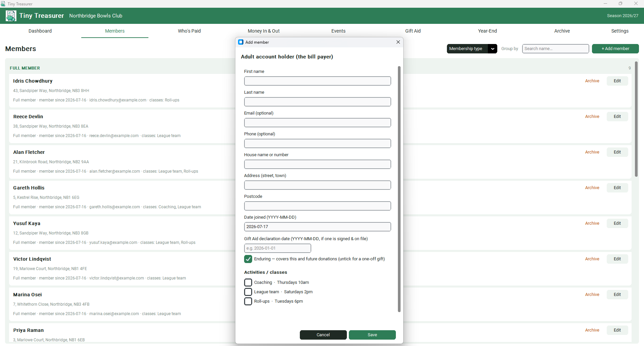This screenshot has width=644, height=346.
Task: Untick the Enduring declaration checkbox
Action: point(248,259)
